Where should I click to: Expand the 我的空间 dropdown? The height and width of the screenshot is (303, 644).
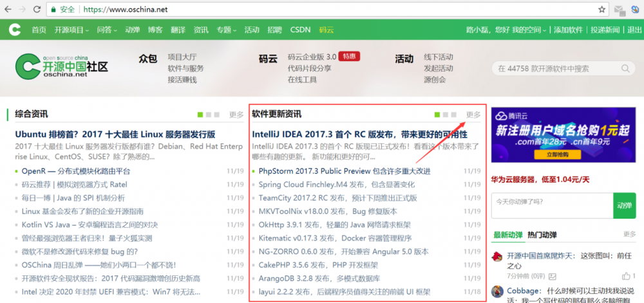[529, 30]
